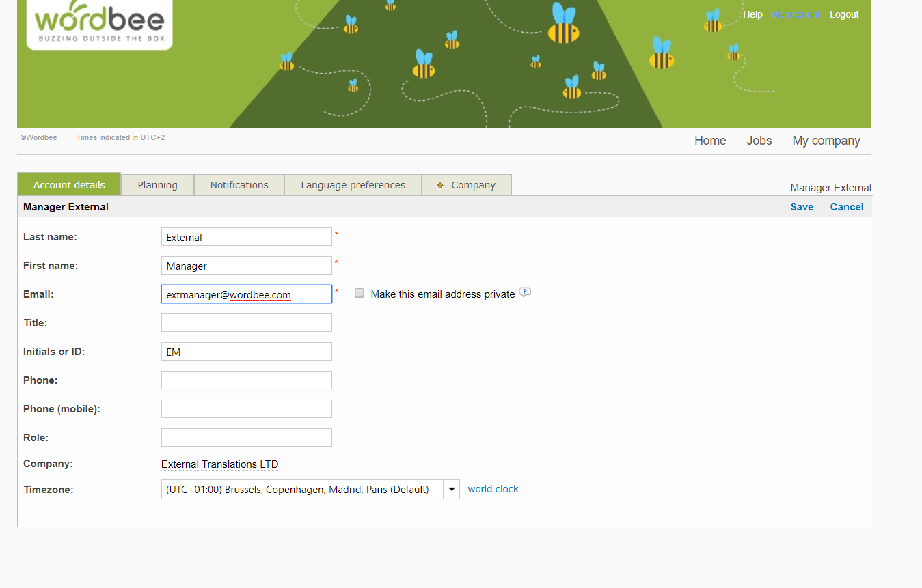
Task: Cancel editing the account details
Action: pyautogui.click(x=846, y=207)
